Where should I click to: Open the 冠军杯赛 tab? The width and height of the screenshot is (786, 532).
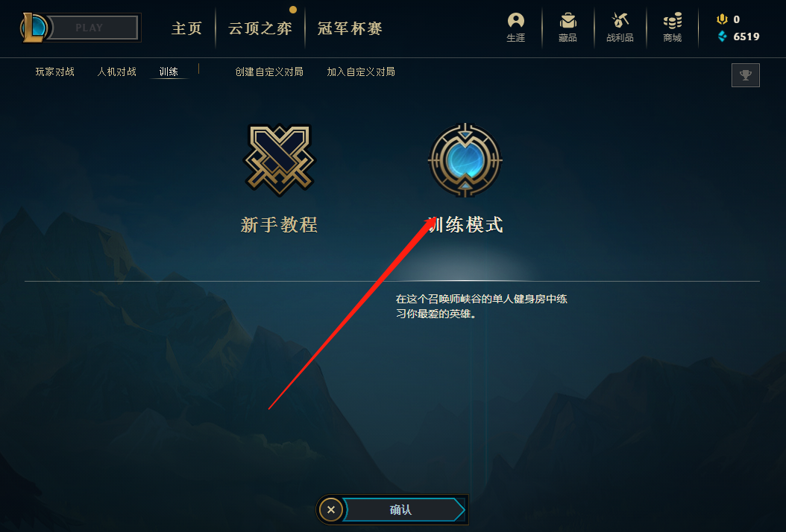[x=350, y=28]
